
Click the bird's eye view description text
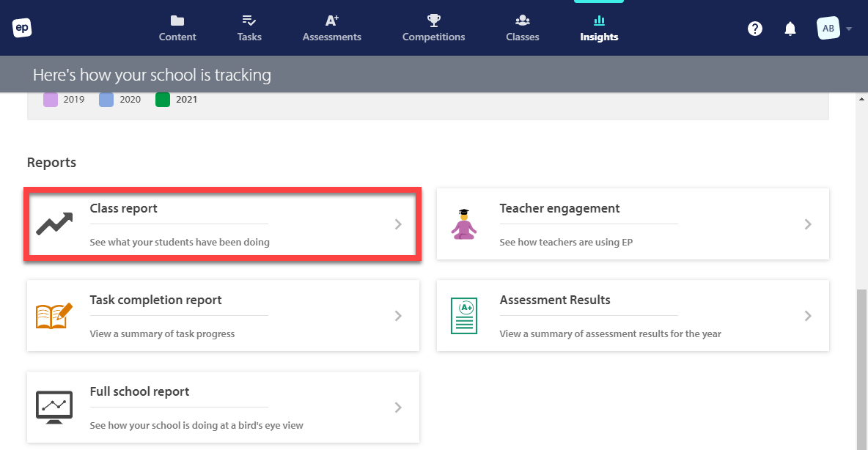196,425
